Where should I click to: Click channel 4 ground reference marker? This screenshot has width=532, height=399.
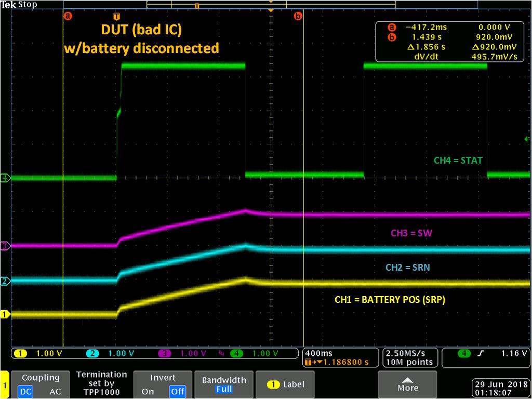pyautogui.click(x=5, y=178)
